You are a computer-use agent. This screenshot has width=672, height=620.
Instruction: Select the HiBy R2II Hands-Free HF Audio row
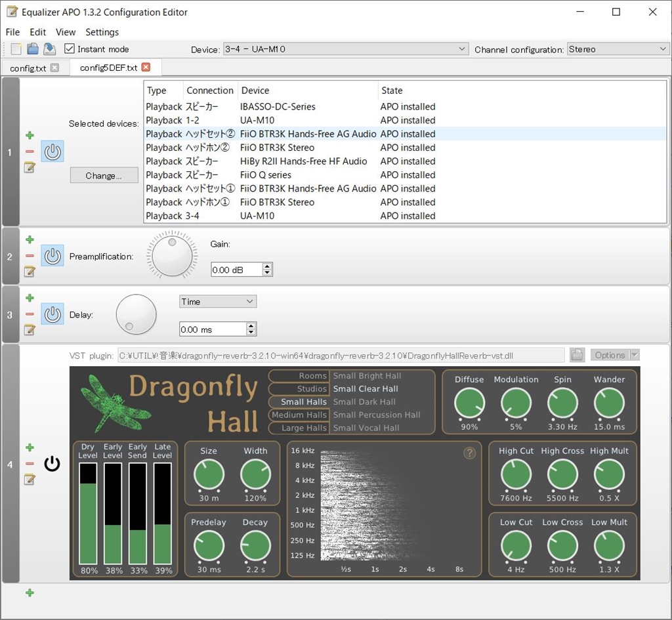[x=404, y=161]
